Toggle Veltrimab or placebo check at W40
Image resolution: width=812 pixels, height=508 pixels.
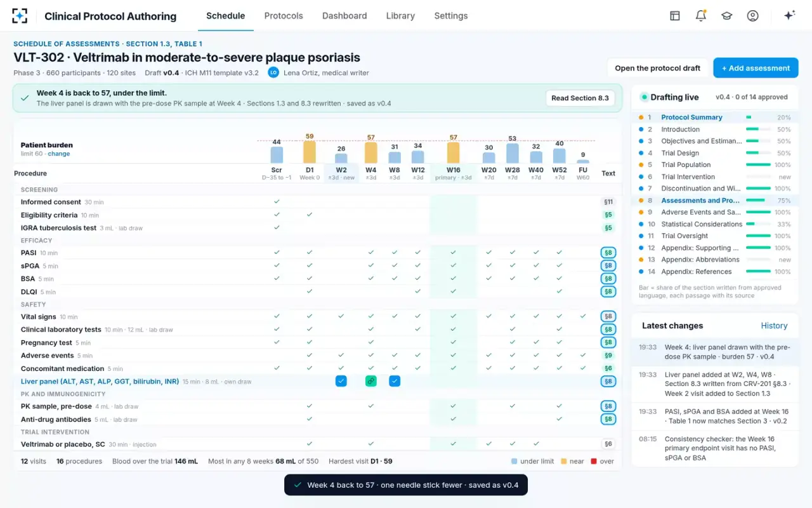tap(536, 444)
